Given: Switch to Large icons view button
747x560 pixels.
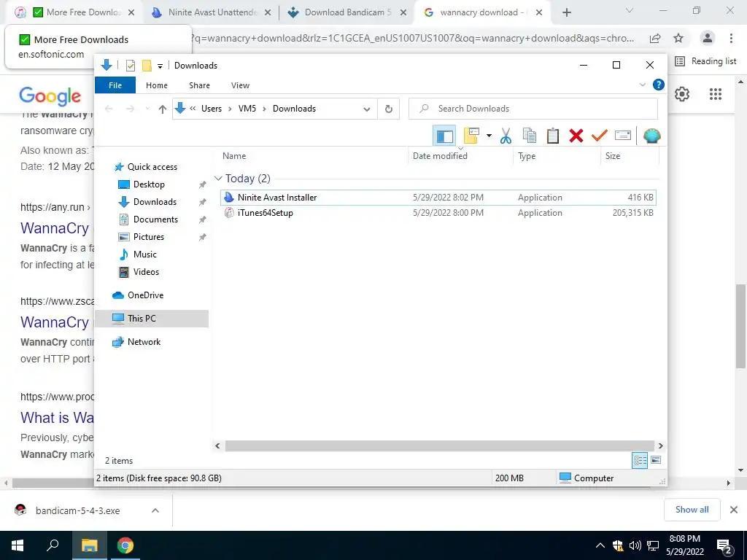Looking at the screenshot, I should pyautogui.click(x=656, y=460).
